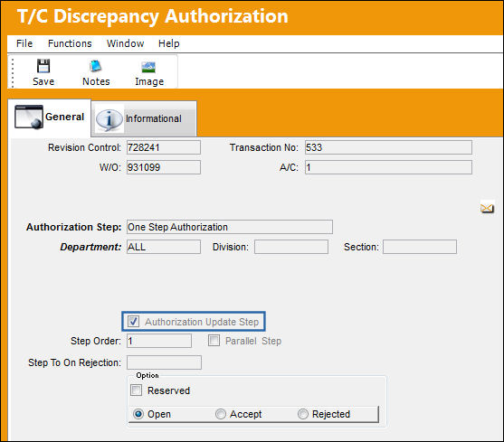Click the toolbar drag handle dots
Image resolution: width=504 pixels, height=442 pixels.
pos(13,73)
